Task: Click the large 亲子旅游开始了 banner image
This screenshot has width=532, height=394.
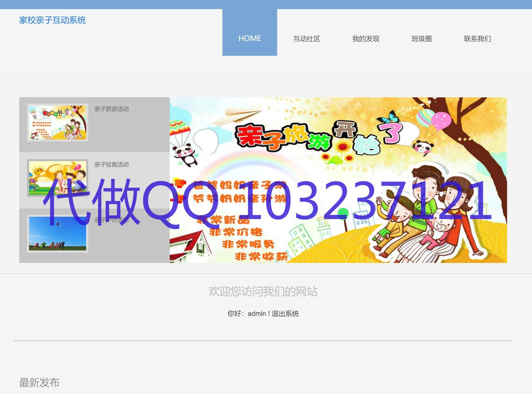Action: tap(338, 180)
